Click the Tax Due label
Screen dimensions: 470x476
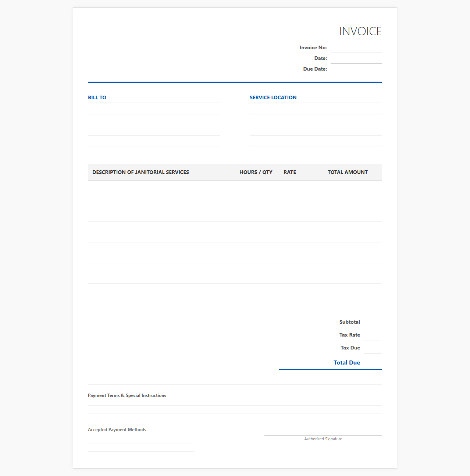pos(350,348)
